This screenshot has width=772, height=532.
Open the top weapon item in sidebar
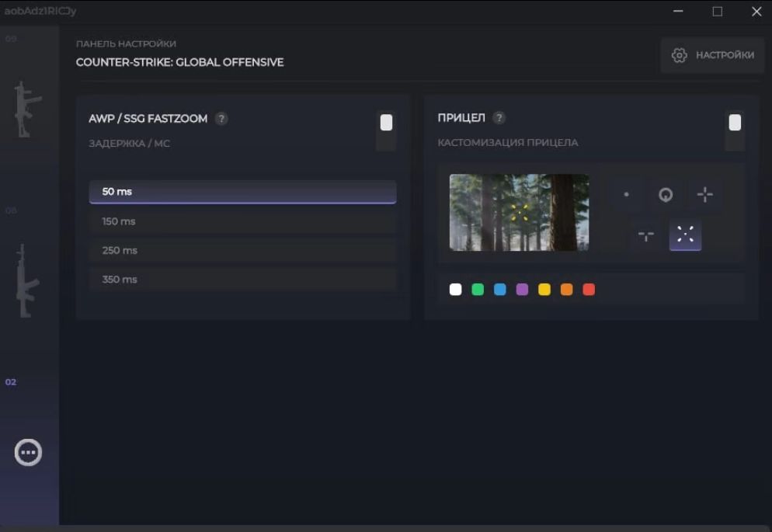pyautogui.click(x=28, y=110)
